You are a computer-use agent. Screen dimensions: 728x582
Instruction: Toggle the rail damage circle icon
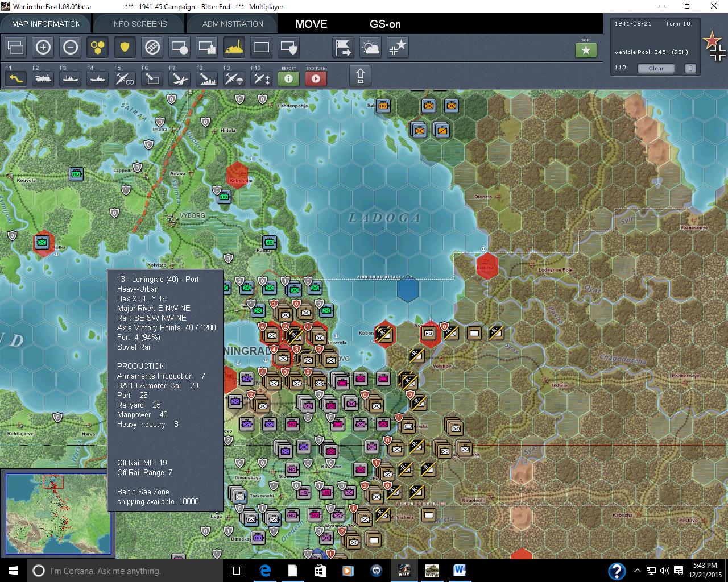[152, 47]
